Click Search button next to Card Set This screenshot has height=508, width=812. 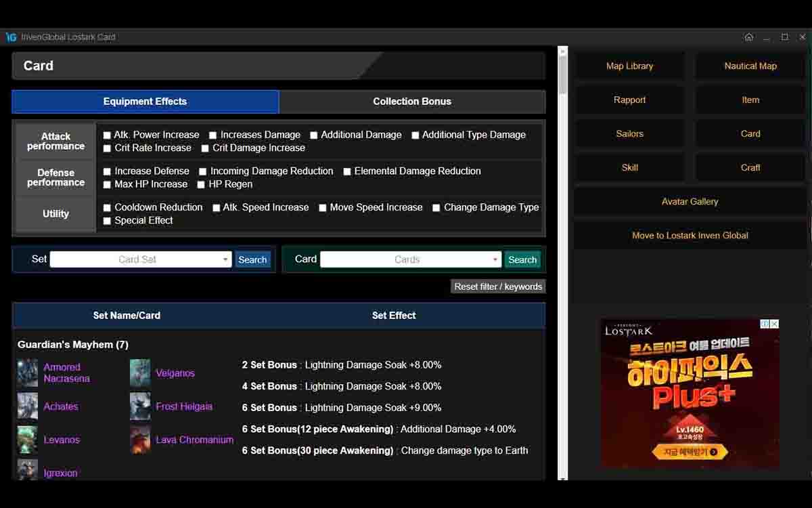252,259
